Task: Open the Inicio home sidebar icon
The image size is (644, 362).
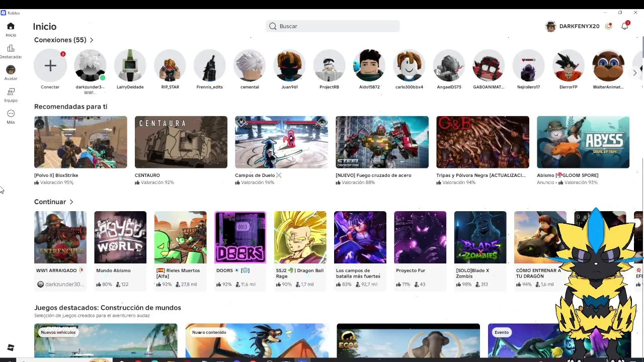Action: tap(11, 26)
